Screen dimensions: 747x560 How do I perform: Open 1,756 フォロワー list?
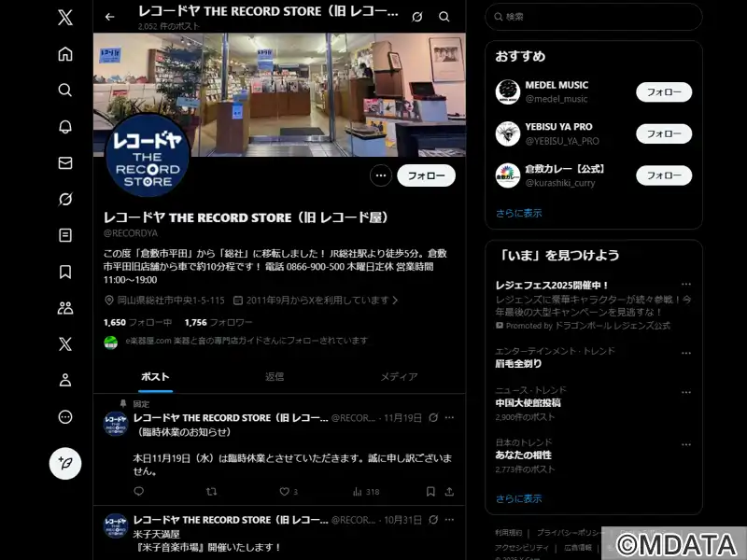coord(218,322)
